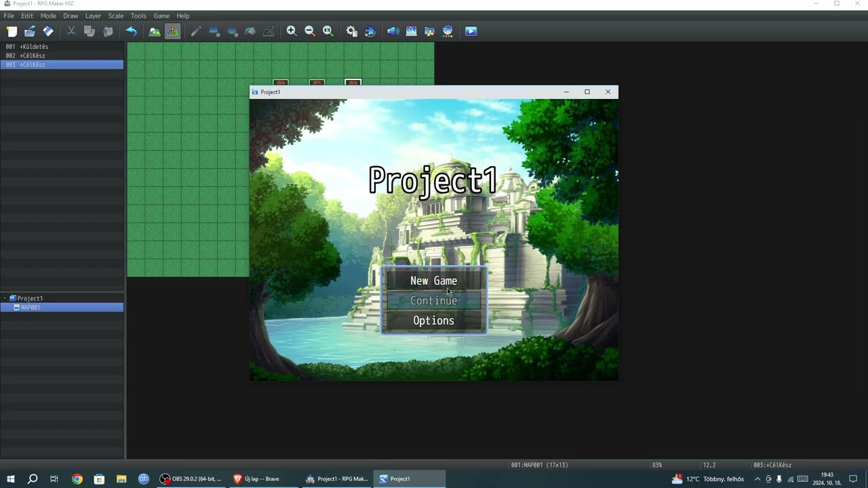Minimize the Project1 game window
Screen dimensions: 868x488
pyautogui.click(x=566, y=91)
